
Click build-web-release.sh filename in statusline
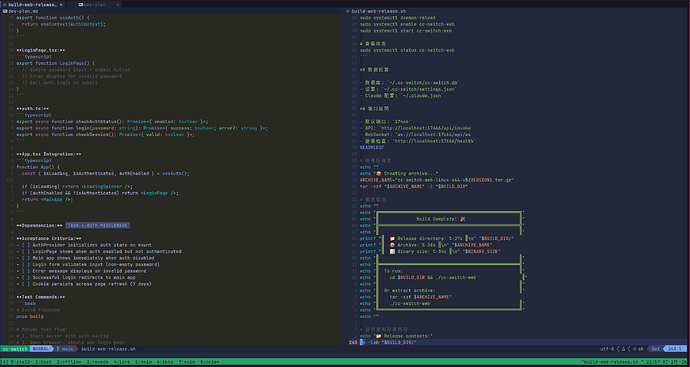[108, 349]
